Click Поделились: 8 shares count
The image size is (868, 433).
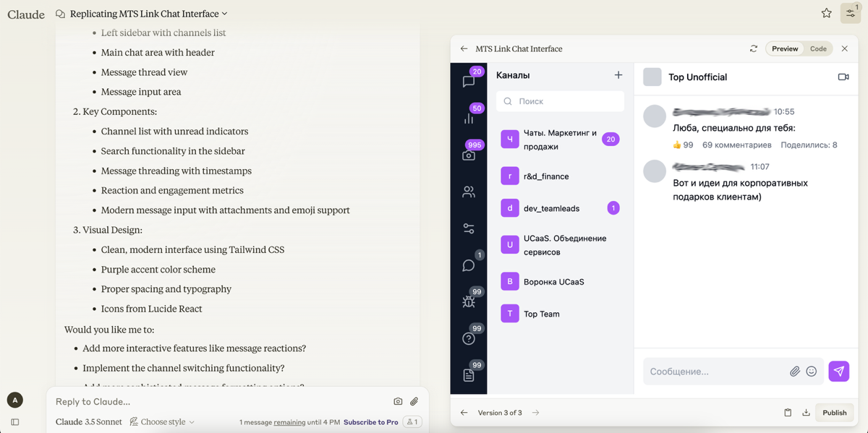coord(809,145)
